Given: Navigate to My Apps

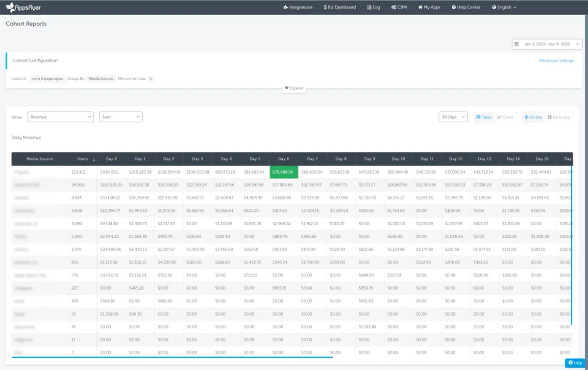Looking at the screenshot, I should pos(429,7).
